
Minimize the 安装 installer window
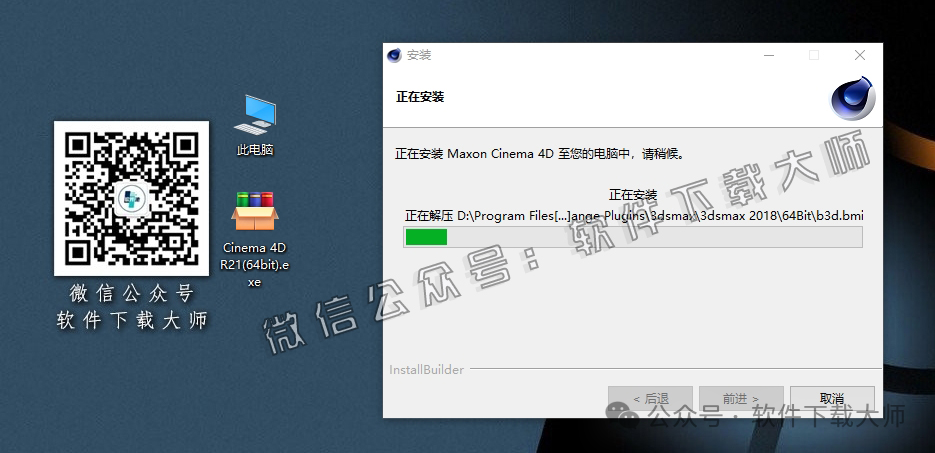(x=769, y=55)
